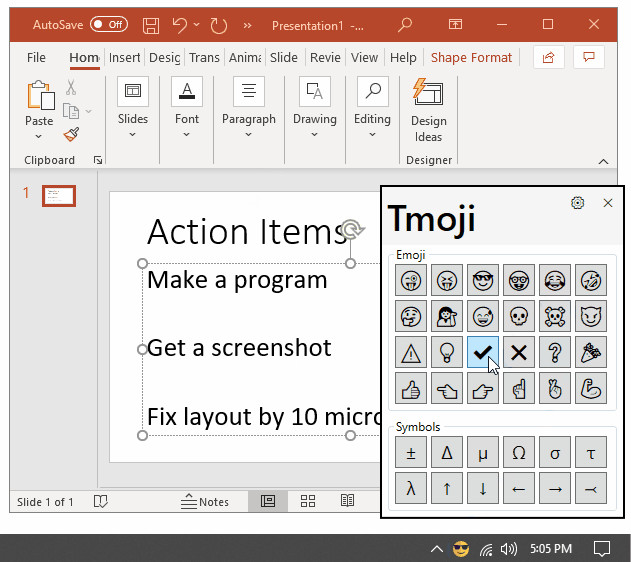Click the 'Make a program' bullet text
The image size is (631, 562).
[x=237, y=280]
